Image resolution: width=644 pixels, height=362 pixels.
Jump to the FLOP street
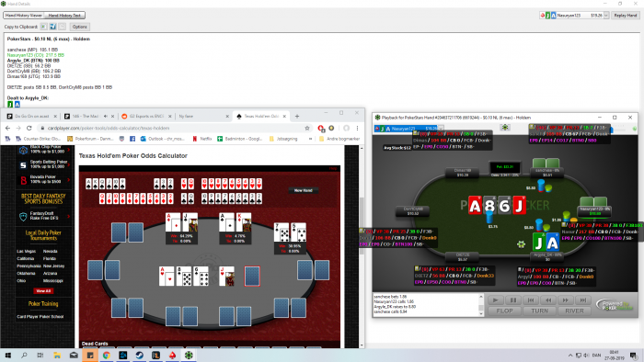pos(504,311)
